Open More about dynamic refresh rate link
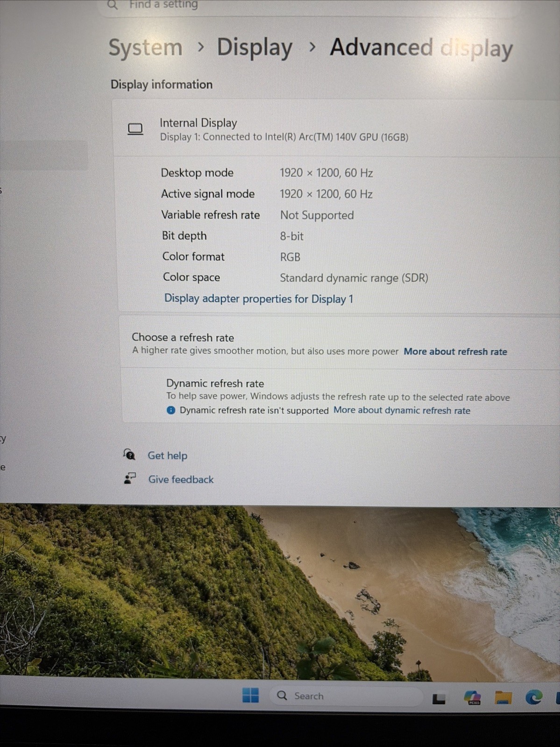The image size is (560, 747). [x=402, y=411]
